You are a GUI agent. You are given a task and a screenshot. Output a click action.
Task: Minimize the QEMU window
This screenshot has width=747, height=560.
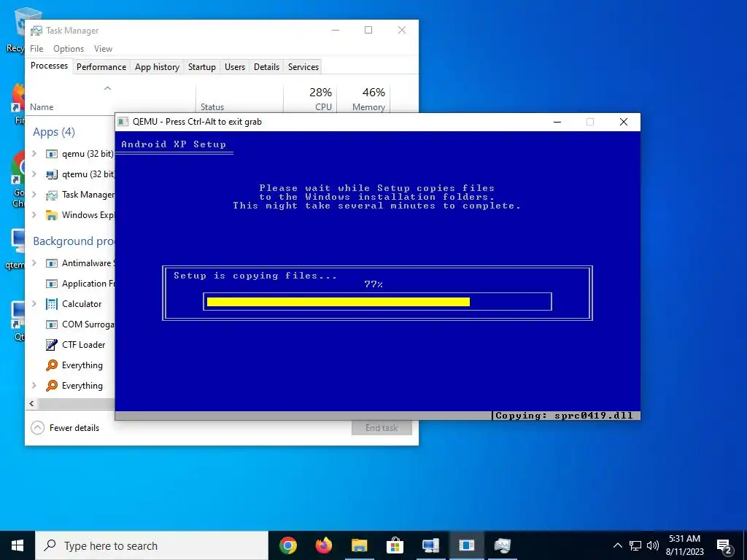(557, 122)
